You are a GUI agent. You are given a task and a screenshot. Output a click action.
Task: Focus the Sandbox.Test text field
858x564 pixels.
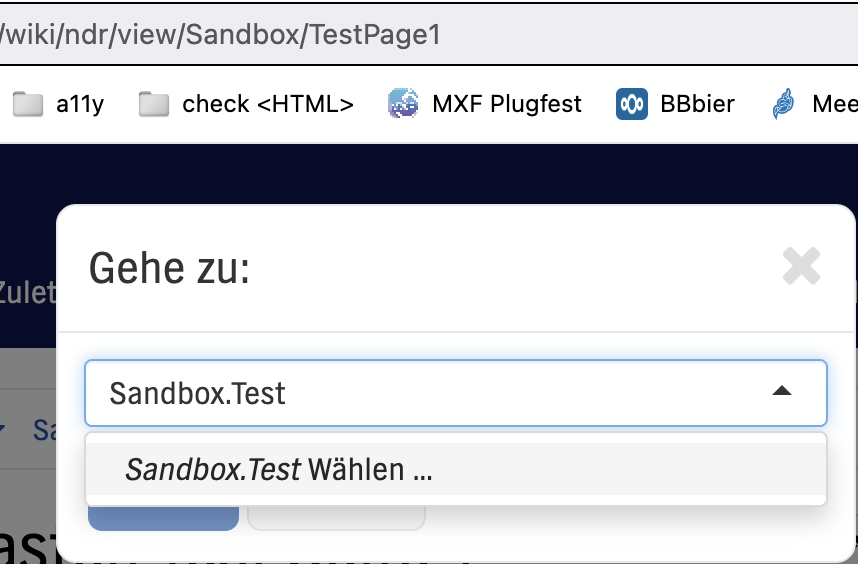[420, 393]
